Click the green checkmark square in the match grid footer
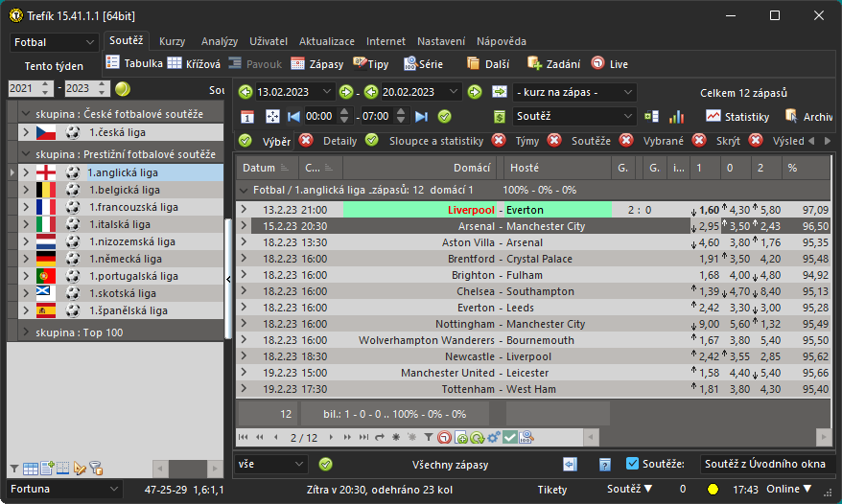Image resolution: width=842 pixels, height=504 pixels. point(509,438)
